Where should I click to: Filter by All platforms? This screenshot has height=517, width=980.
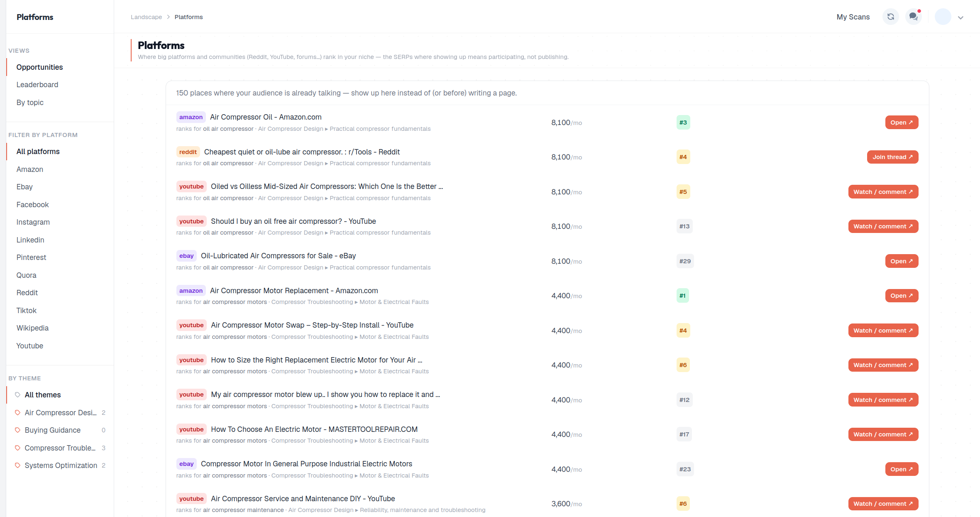[60, 152]
